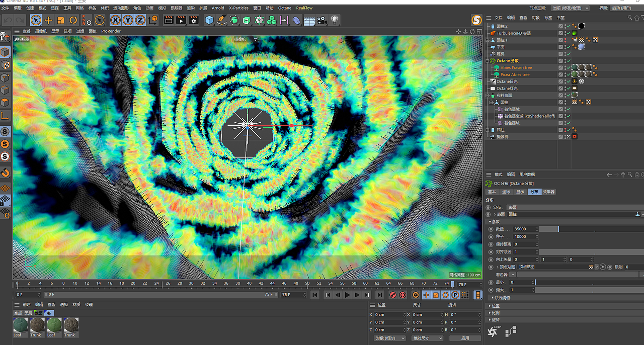Select the Live Selection tool in top toolbar
The width and height of the screenshot is (644, 345).
click(x=36, y=20)
